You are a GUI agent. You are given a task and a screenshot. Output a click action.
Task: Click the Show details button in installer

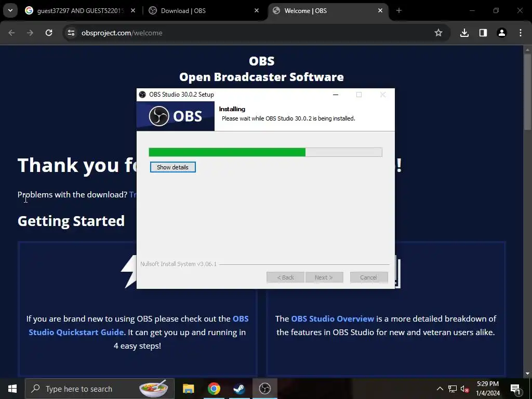(172, 167)
